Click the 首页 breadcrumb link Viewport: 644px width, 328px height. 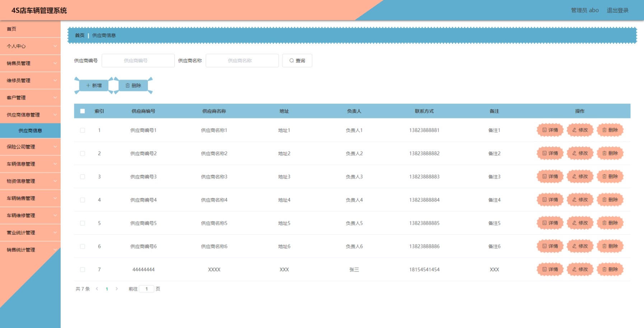tap(80, 35)
